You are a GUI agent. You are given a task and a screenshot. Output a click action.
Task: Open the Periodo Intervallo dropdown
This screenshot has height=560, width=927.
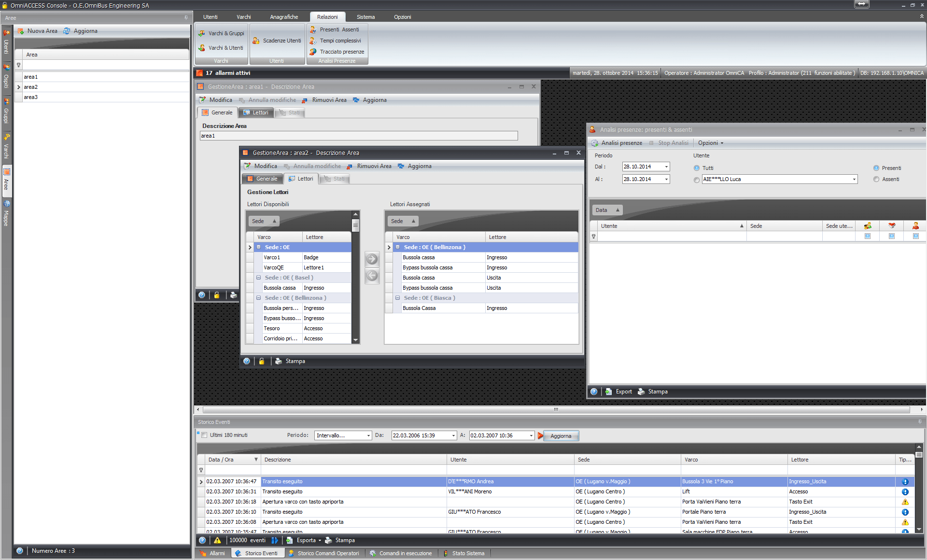point(368,435)
